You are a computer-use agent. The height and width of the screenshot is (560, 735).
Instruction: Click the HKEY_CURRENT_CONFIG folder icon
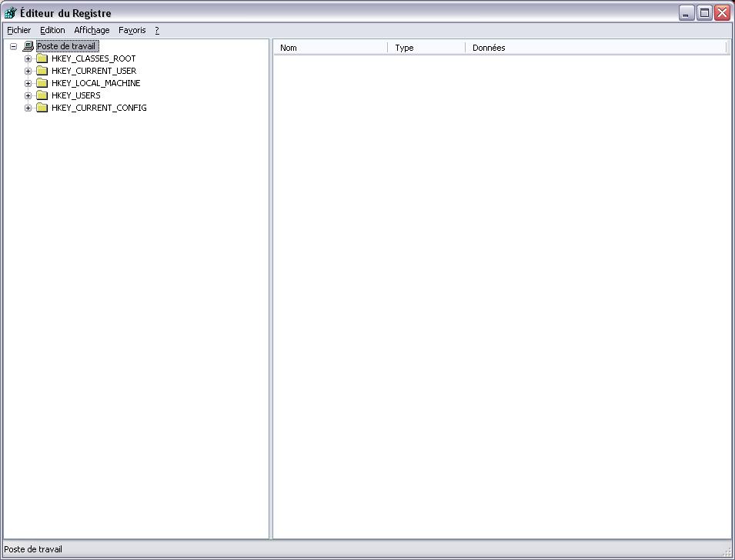coord(42,108)
